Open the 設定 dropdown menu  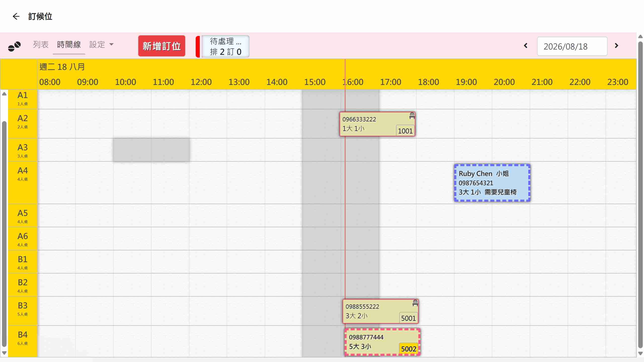[101, 45]
